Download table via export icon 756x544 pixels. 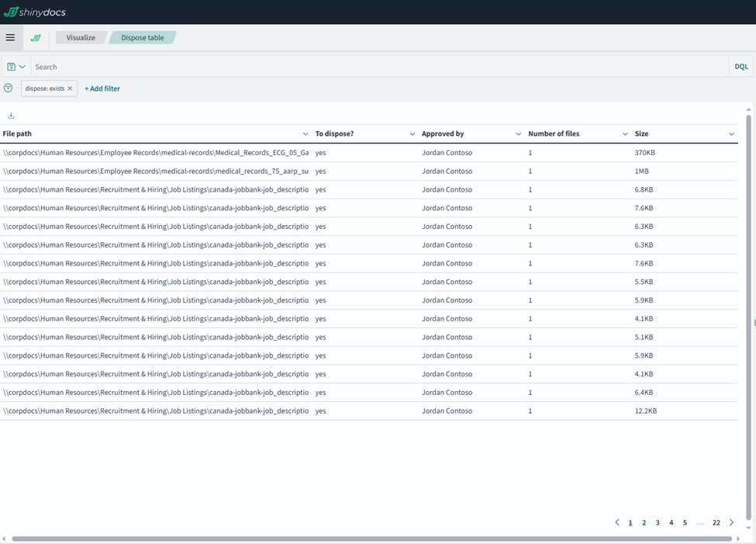pyautogui.click(x=11, y=116)
